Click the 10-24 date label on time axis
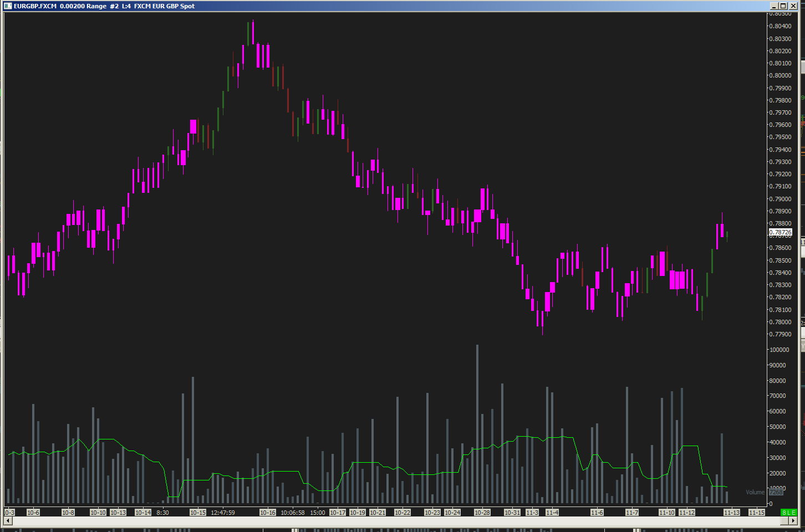 click(452, 513)
